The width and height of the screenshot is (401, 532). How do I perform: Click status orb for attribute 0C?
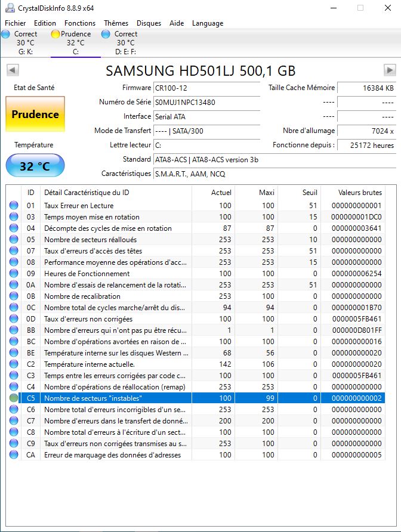pos(14,307)
